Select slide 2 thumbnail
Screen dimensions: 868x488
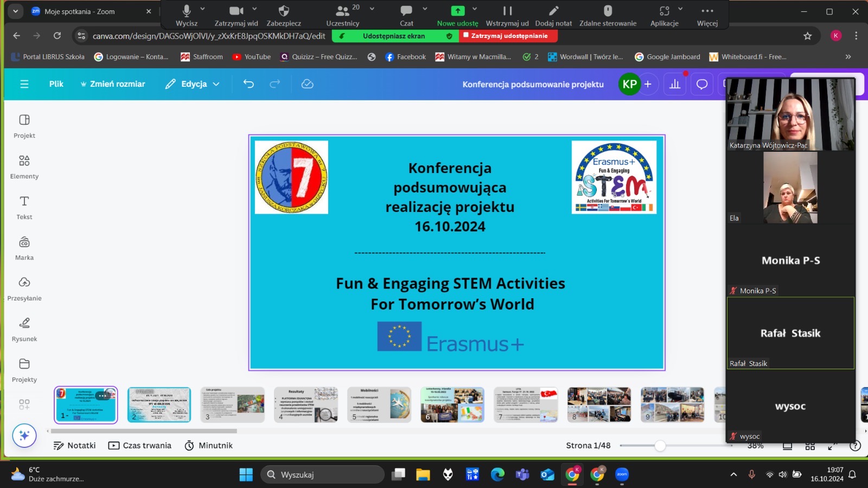click(159, 405)
